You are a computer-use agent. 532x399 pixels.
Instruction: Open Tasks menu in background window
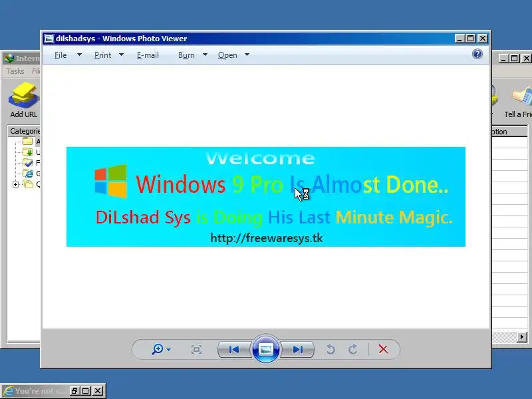[x=15, y=71]
